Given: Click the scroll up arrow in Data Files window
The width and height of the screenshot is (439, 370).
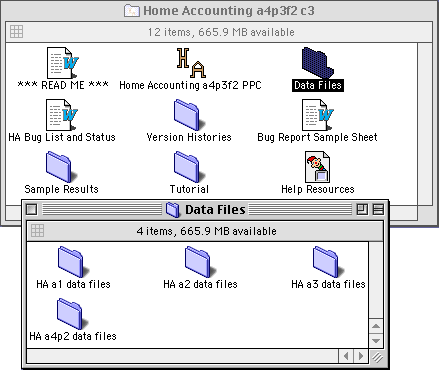Looking at the screenshot, I should tap(376, 326).
